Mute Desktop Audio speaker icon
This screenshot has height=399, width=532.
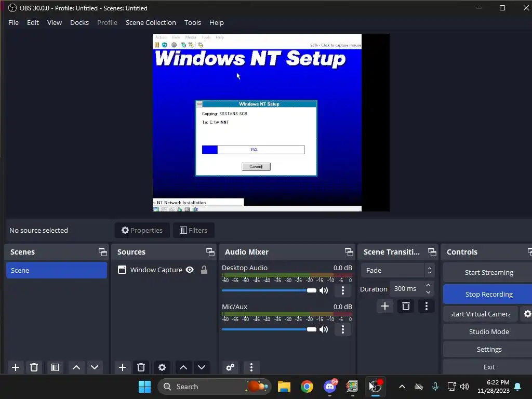click(324, 290)
